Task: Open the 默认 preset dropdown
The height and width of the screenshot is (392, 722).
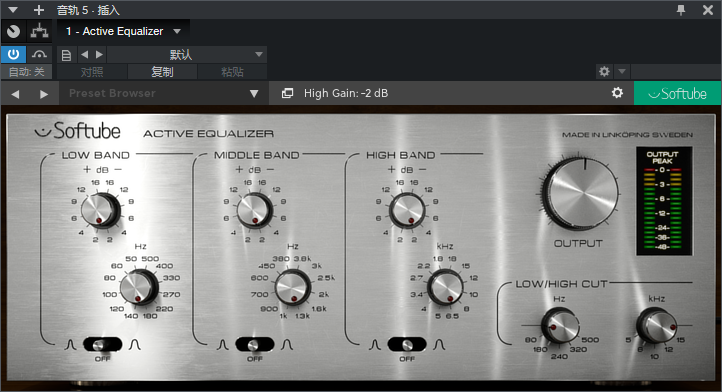Action: pyautogui.click(x=186, y=55)
